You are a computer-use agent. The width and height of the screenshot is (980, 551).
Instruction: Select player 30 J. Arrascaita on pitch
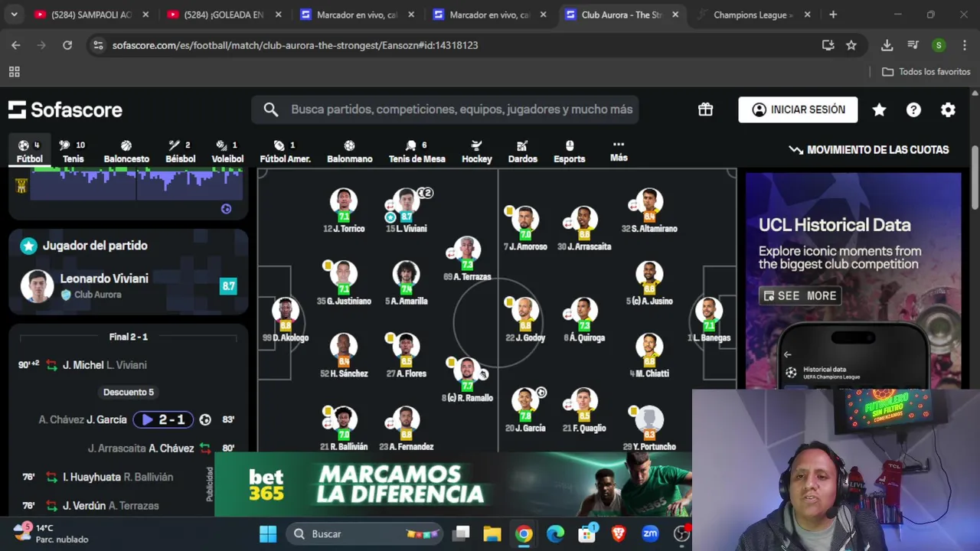[x=584, y=229]
